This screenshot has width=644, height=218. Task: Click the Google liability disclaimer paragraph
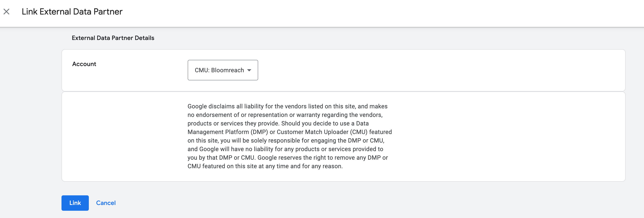[290, 136]
